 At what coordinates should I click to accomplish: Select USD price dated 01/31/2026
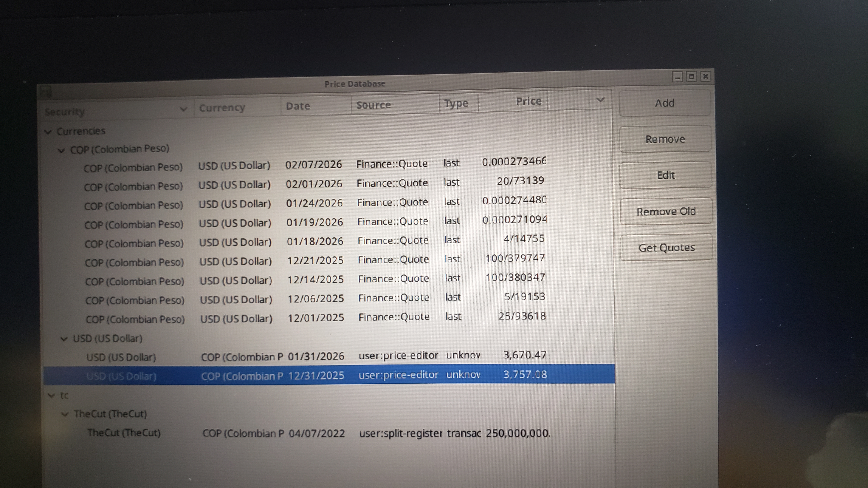point(316,356)
